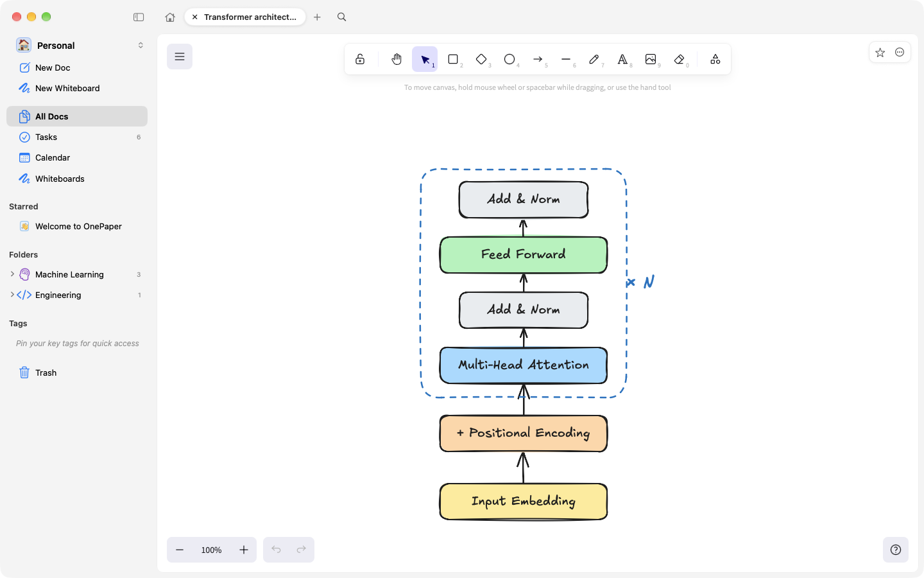Click the Starred section header

[x=24, y=206]
